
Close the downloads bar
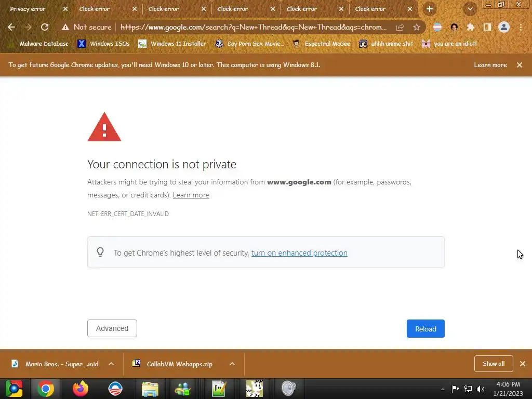click(x=523, y=364)
